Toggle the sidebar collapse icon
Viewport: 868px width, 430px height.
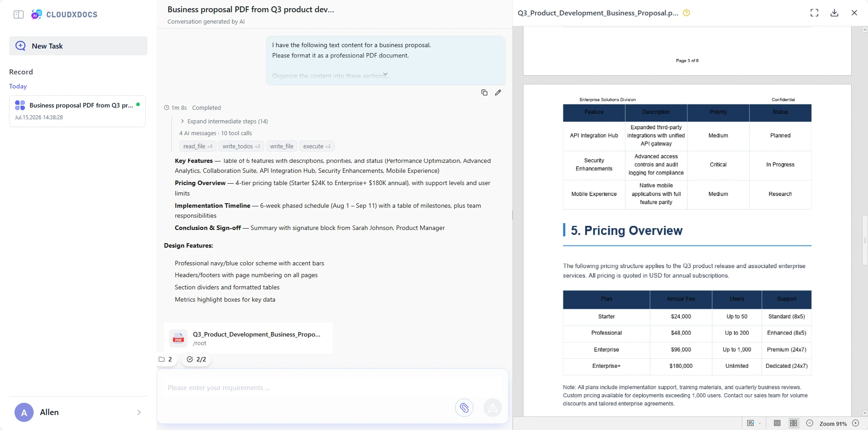click(x=19, y=15)
